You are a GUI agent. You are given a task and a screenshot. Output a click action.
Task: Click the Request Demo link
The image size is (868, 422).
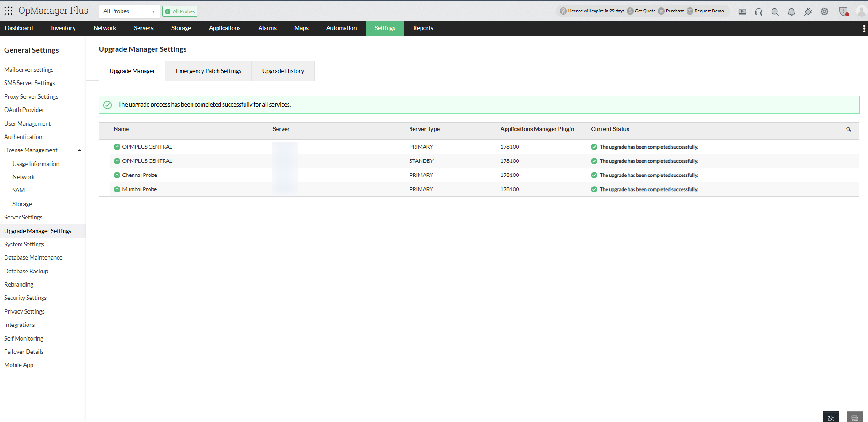pyautogui.click(x=708, y=11)
